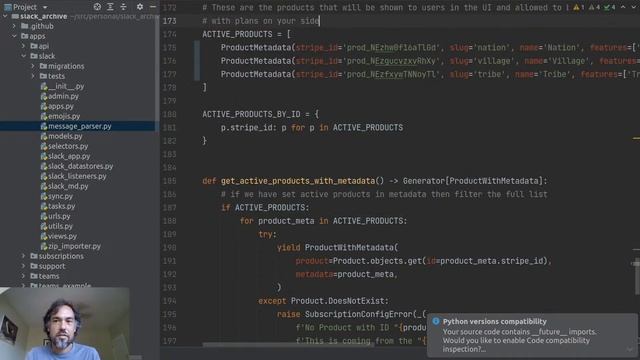Click the info icon in compatibility notification

coord(436,321)
